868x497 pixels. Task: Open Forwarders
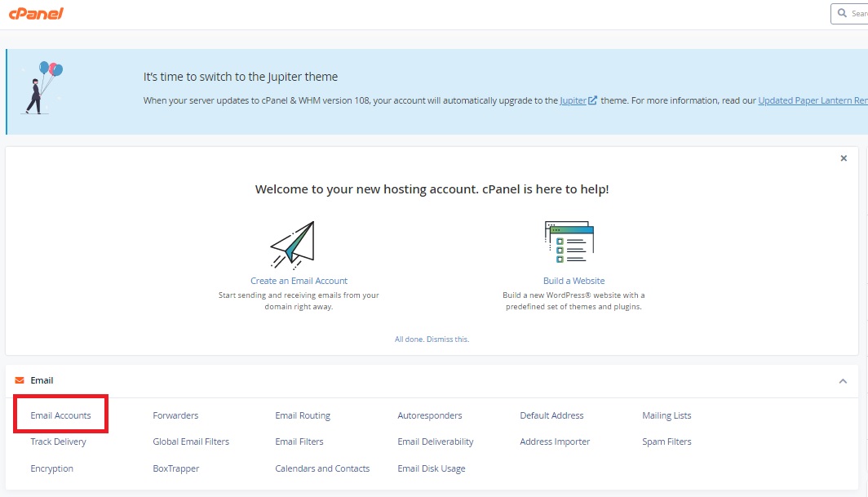click(x=175, y=415)
